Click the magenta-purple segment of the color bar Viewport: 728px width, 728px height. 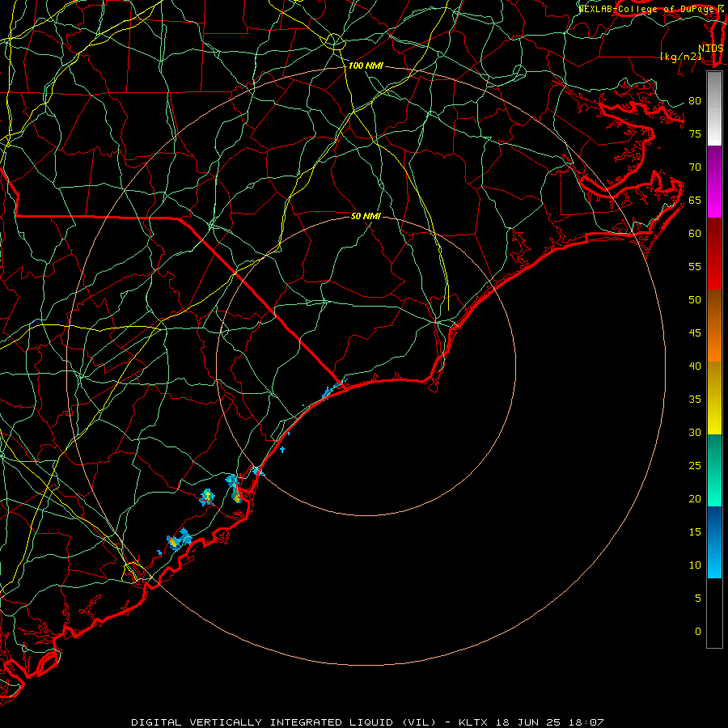(714, 181)
